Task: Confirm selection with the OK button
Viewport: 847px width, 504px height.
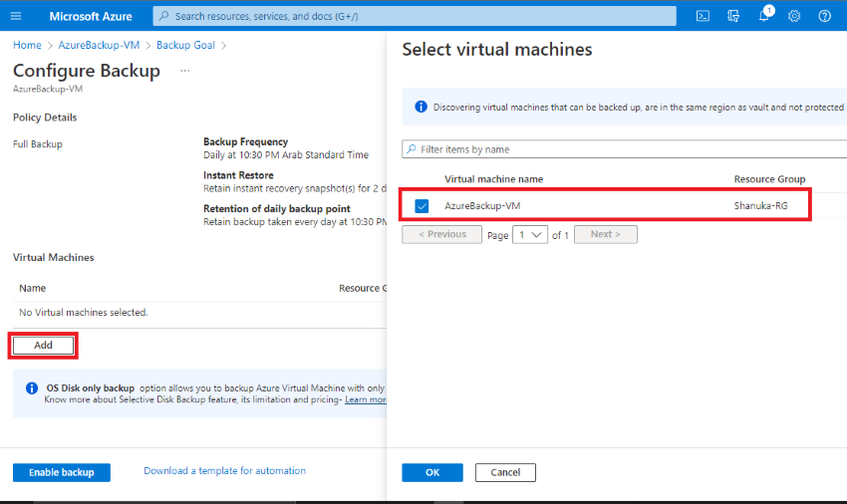Action: (x=432, y=472)
